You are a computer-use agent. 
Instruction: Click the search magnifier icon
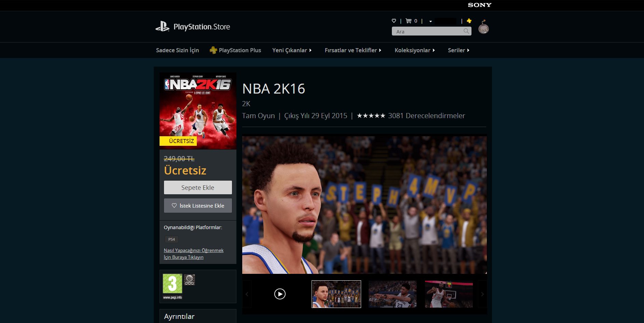(466, 31)
